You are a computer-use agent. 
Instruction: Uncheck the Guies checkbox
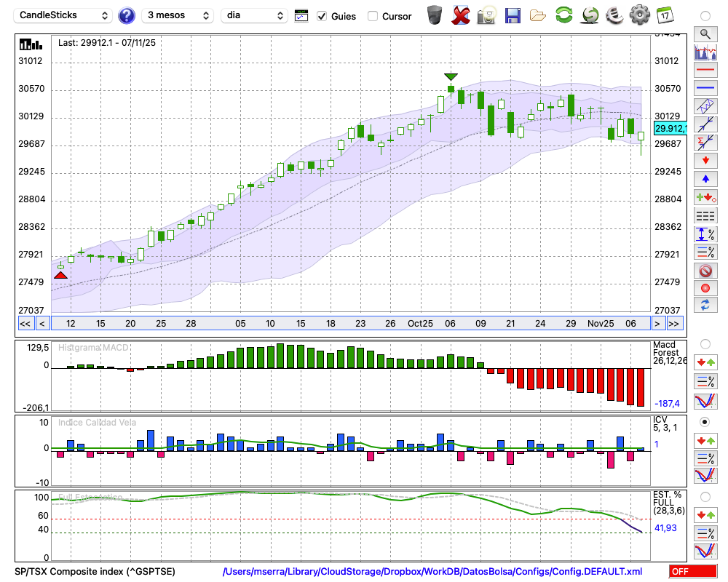322,16
